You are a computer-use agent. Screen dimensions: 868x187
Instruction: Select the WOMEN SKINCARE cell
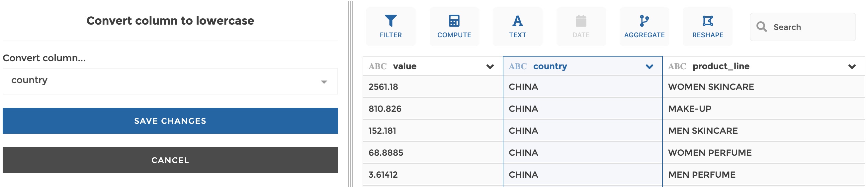pyautogui.click(x=711, y=87)
